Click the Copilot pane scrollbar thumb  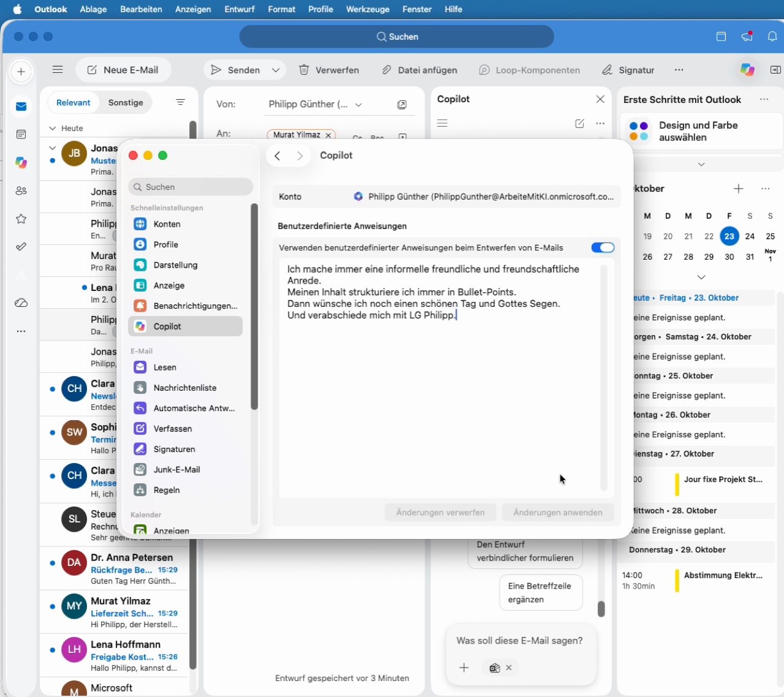point(601,609)
